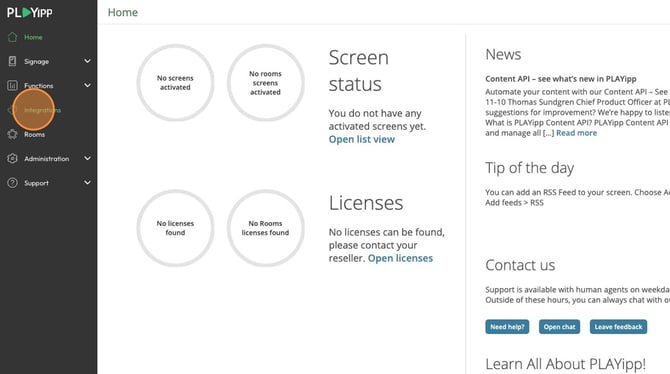Viewport: 670px width, 374px height.
Task: Click the Administration gear icon
Action: click(12, 159)
